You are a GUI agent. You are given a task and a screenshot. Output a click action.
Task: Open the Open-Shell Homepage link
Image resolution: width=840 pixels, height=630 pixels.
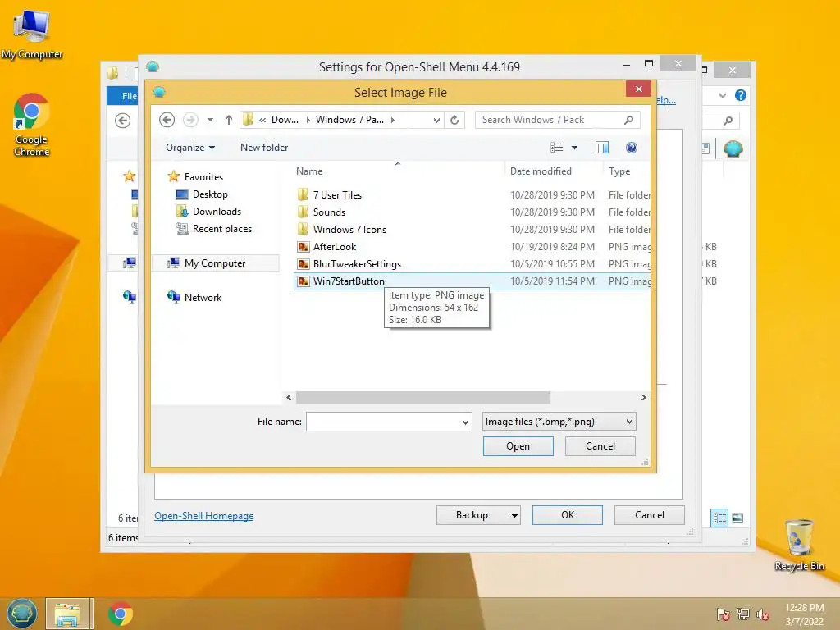[x=204, y=516]
